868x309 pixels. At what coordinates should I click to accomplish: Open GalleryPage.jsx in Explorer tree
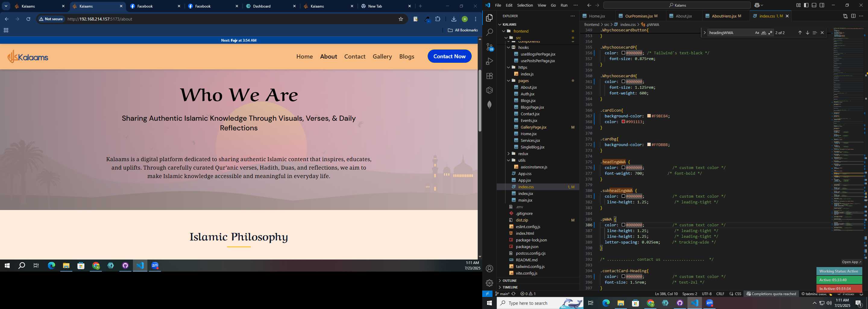(533, 127)
